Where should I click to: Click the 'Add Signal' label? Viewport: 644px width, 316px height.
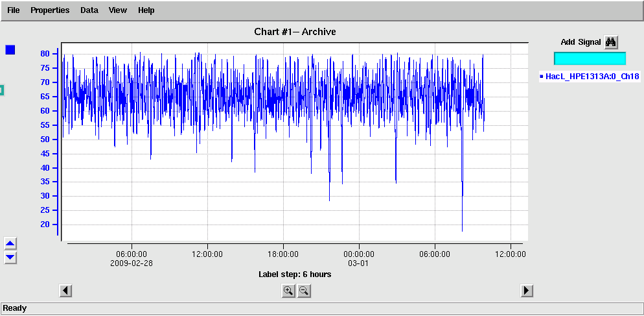(x=581, y=42)
